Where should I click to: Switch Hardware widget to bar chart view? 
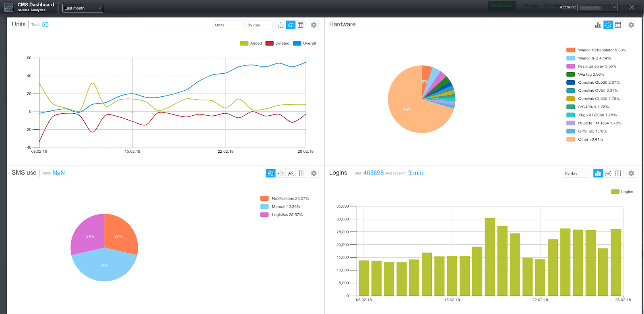point(598,25)
